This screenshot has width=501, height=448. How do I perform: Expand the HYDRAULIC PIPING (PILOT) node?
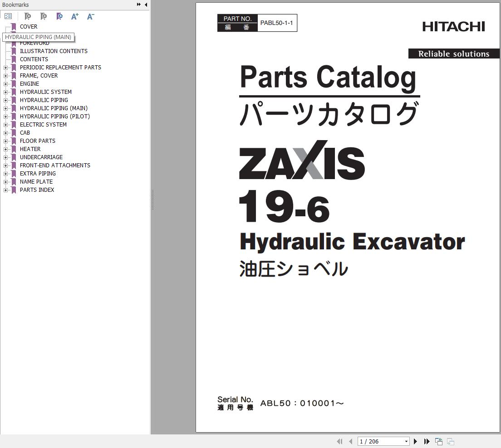[5, 117]
